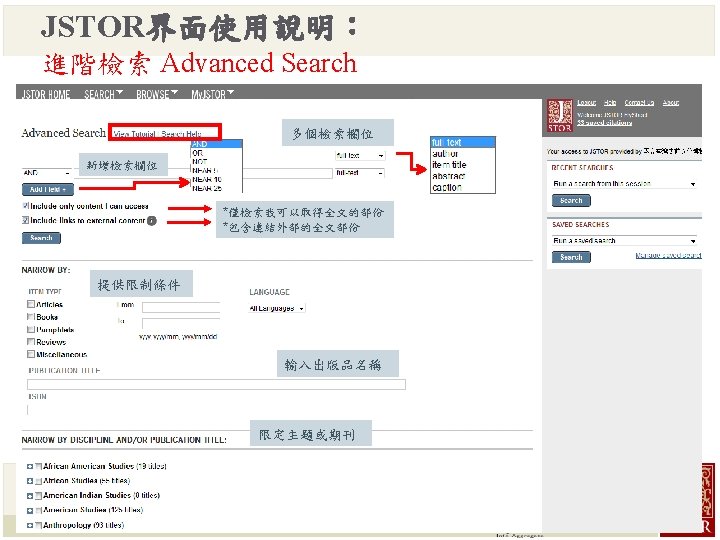Click the Contact Us header link
This screenshot has height=540, width=720.
[x=639, y=102]
